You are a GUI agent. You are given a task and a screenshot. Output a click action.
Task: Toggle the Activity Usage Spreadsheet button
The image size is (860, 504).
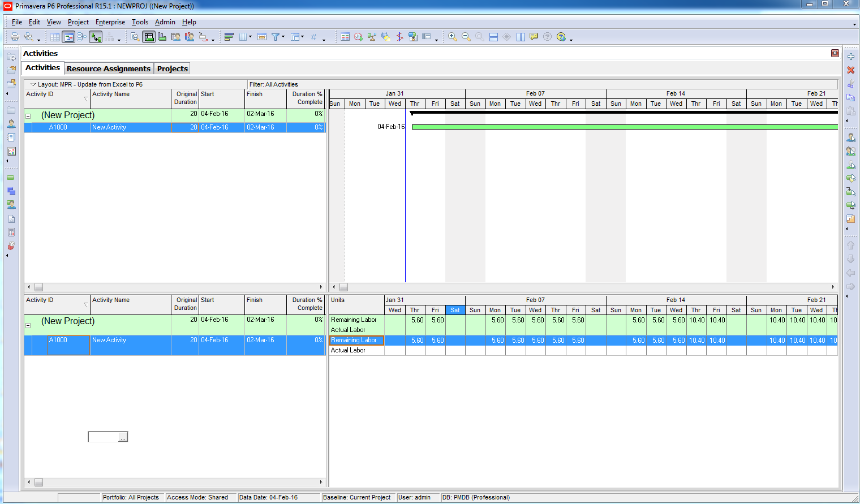pyautogui.click(x=149, y=37)
